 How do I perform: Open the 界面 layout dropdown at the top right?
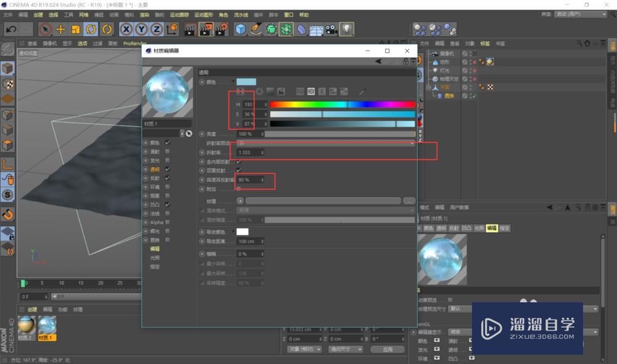(x=581, y=14)
